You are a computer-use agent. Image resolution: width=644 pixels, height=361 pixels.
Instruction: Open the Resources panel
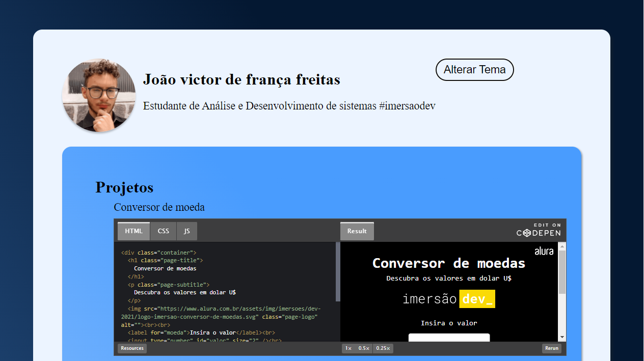click(131, 348)
